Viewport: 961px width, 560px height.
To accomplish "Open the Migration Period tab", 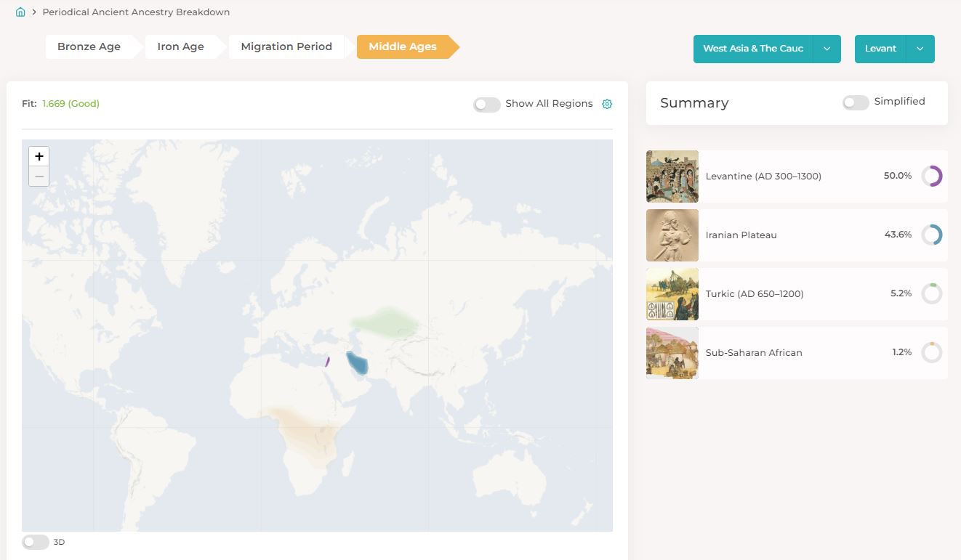I will 286,46.
